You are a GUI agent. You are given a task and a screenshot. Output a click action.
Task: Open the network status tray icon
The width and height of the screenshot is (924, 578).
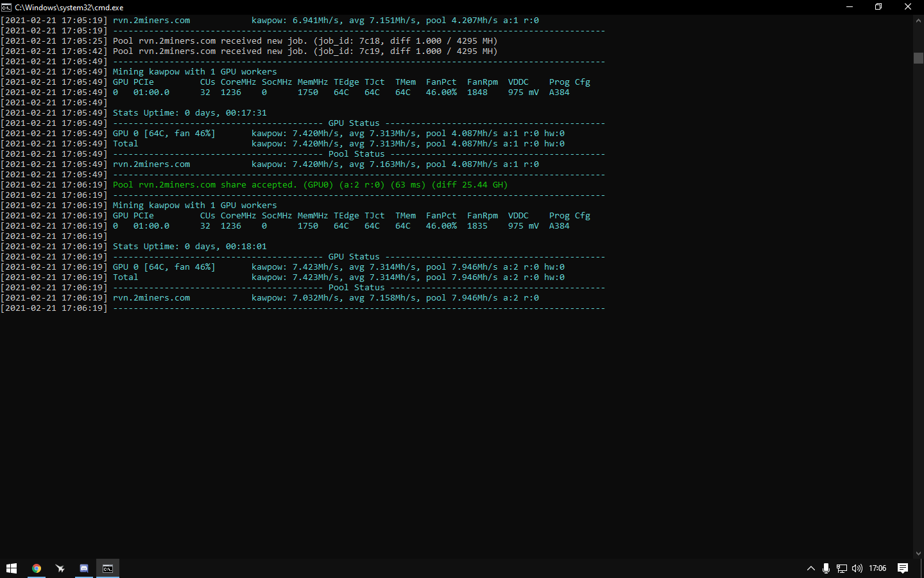click(x=841, y=568)
